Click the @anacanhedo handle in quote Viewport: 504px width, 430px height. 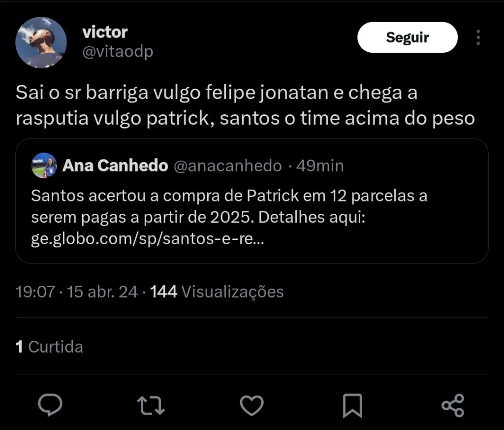(x=228, y=166)
